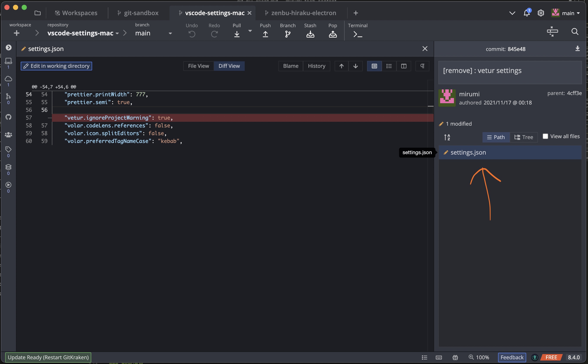Click Edit in working directory button
The image size is (588, 364).
56,66
